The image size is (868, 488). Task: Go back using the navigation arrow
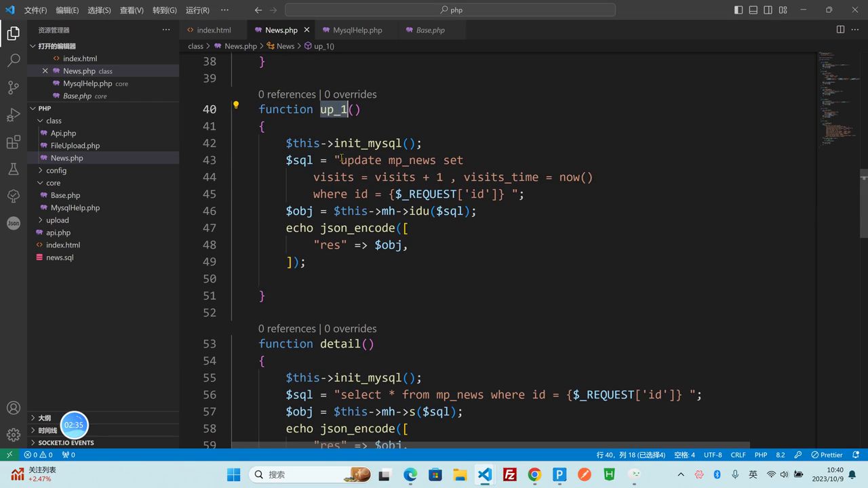[x=258, y=10]
